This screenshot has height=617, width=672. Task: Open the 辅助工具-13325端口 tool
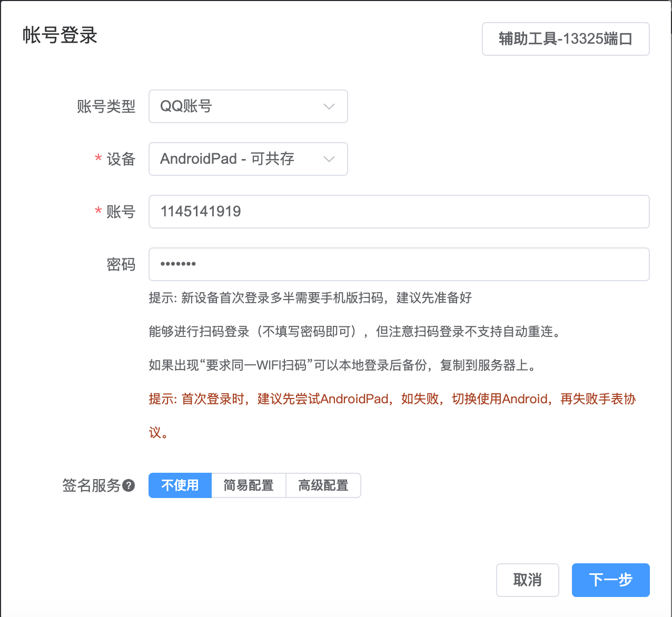coord(565,39)
